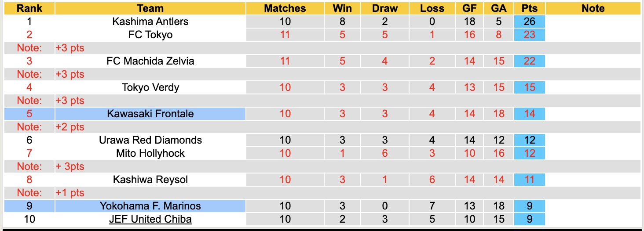
Task: Click the Team column header
Action: [x=150, y=8]
